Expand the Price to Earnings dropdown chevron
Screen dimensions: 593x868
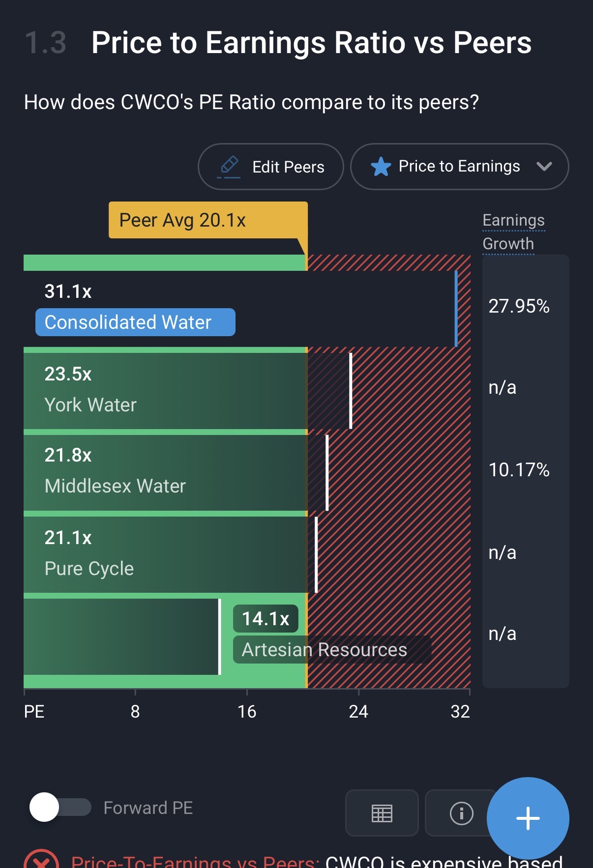(x=544, y=166)
